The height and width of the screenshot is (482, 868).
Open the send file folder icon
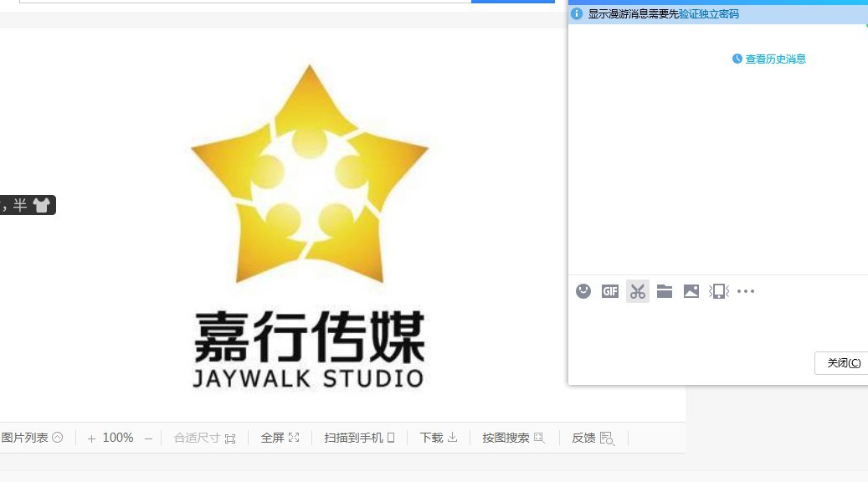[x=665, y=291]
